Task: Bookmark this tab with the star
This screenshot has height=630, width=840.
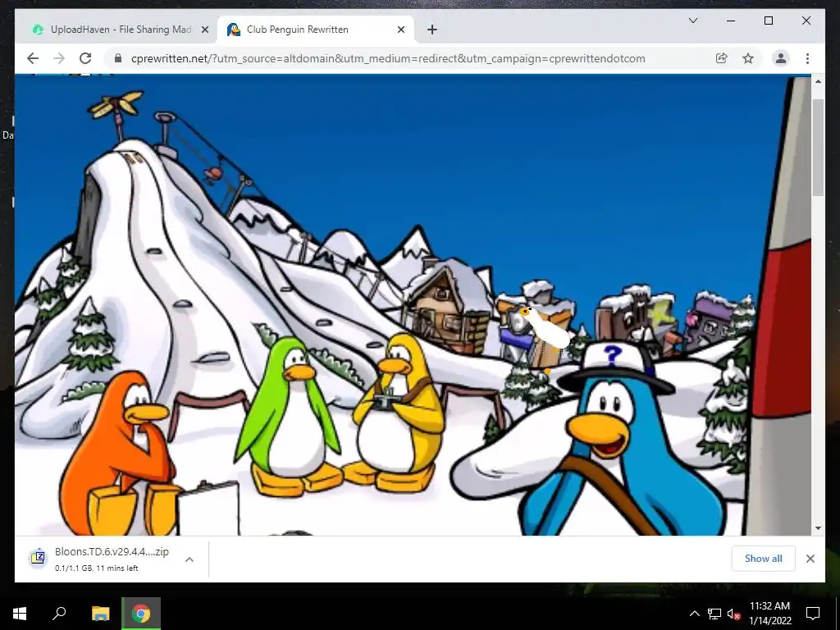Action: [x=748, y=58]
